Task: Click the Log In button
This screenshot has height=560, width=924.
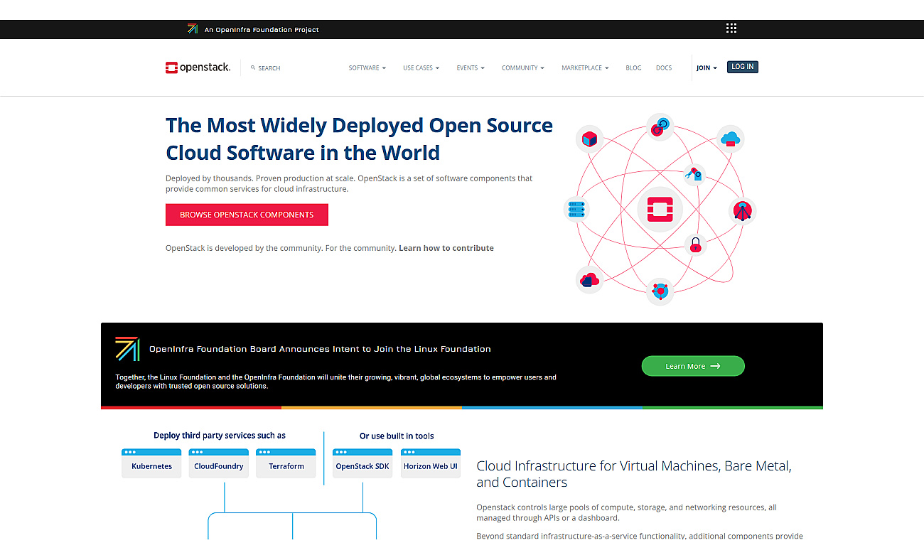Action: pyautogui.click(x=743, y=67)
